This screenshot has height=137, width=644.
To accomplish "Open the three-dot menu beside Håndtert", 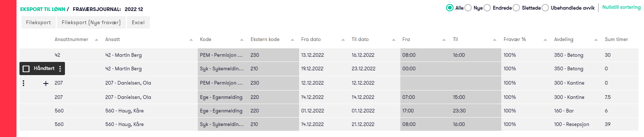I will pos(60,68).
